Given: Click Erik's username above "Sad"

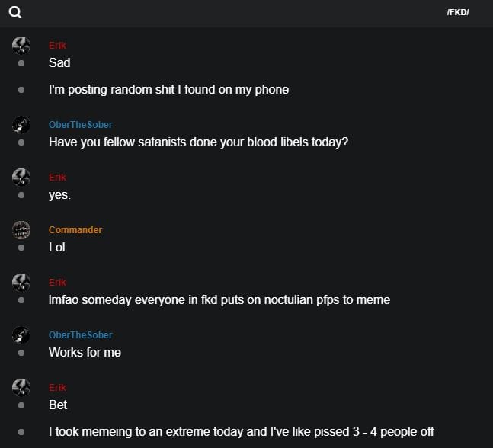Looking at the screenshot, I should 58,46.
